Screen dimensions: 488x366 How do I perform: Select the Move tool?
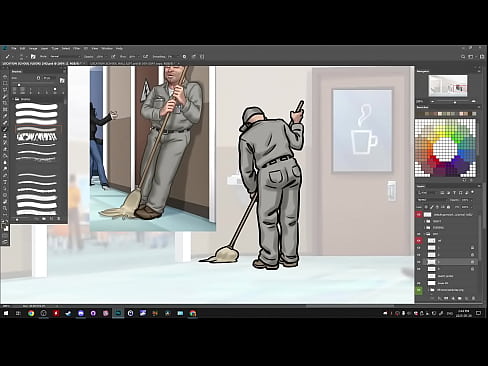coord(5,77)
